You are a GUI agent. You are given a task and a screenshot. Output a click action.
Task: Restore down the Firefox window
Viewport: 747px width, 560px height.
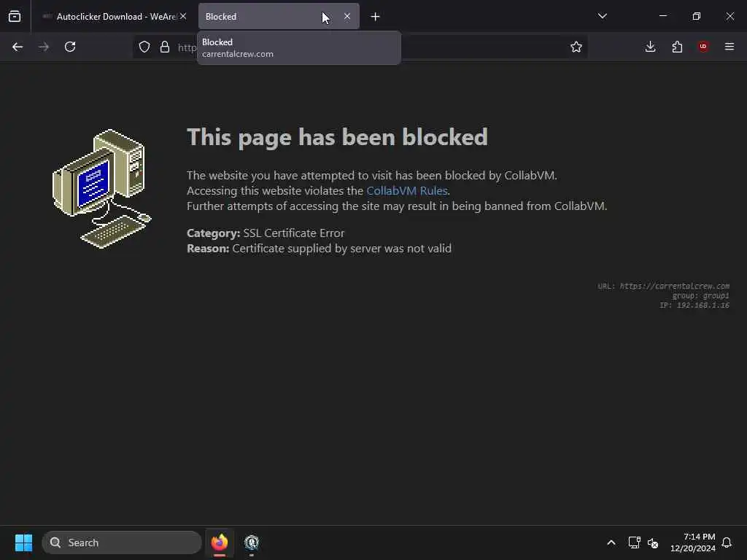697,16
